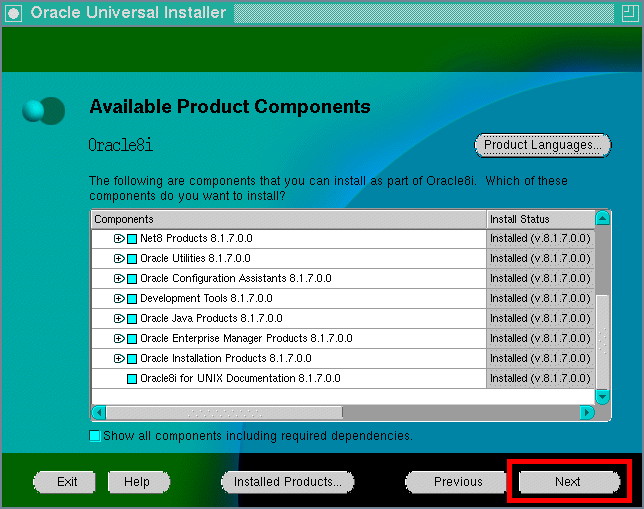Check Oracle Installation Products checkbox
Viewport: 644px width, 509px height.
[x=132, y=359]
